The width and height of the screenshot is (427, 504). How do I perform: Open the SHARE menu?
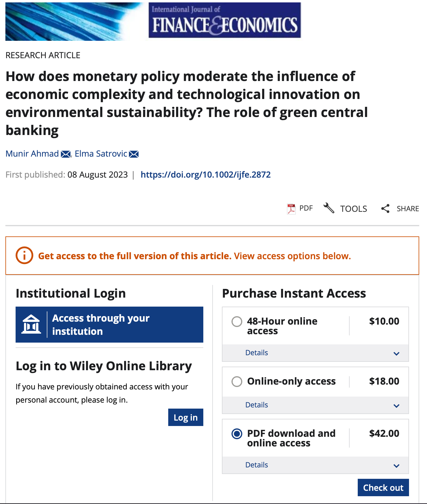tap(408, 209)
